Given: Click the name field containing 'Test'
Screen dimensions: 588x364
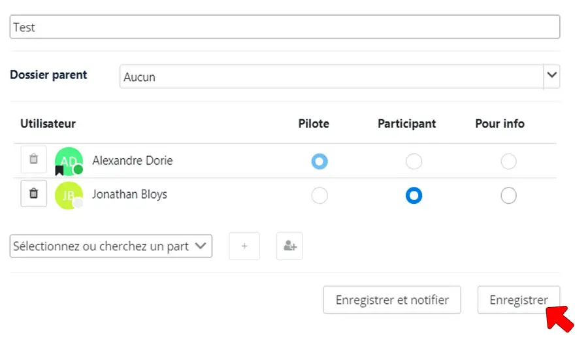Looking at the screenshot, I should 284,27.
